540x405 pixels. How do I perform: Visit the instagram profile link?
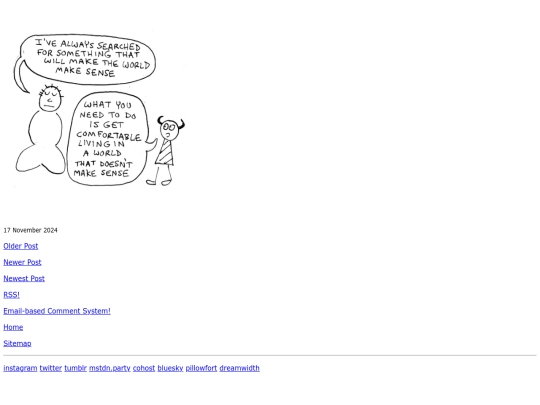(x=20, y=368)
